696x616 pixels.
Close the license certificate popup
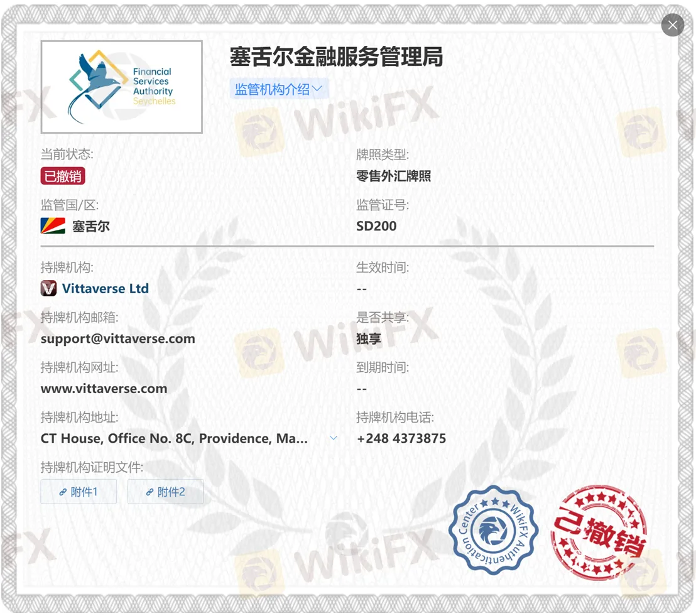[x=673, y=25]
